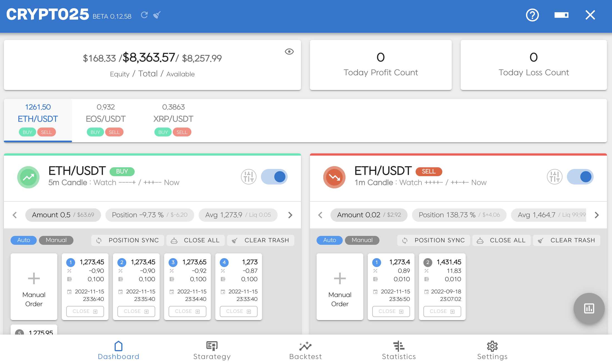
Task: Close BUY order dated 23:33:40
Action: [239, 311]
